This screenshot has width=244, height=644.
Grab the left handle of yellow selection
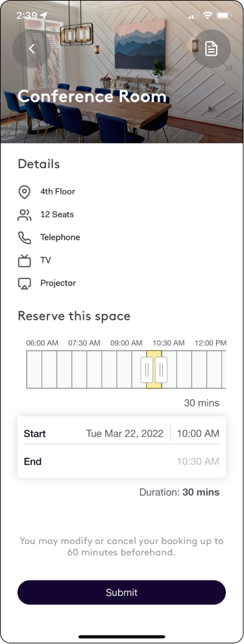point(147,369)
